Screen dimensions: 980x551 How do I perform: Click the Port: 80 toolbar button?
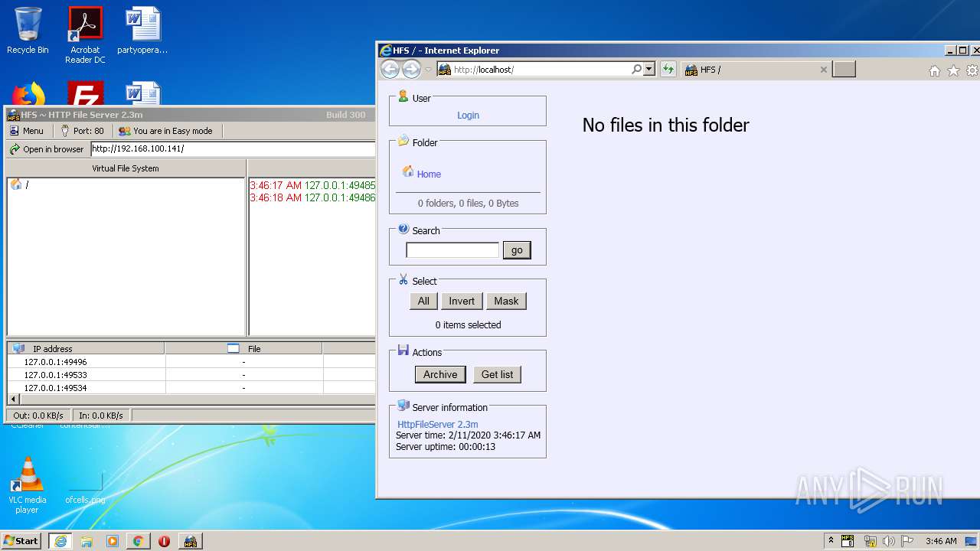pyautogui.click(x=82, y=131)
